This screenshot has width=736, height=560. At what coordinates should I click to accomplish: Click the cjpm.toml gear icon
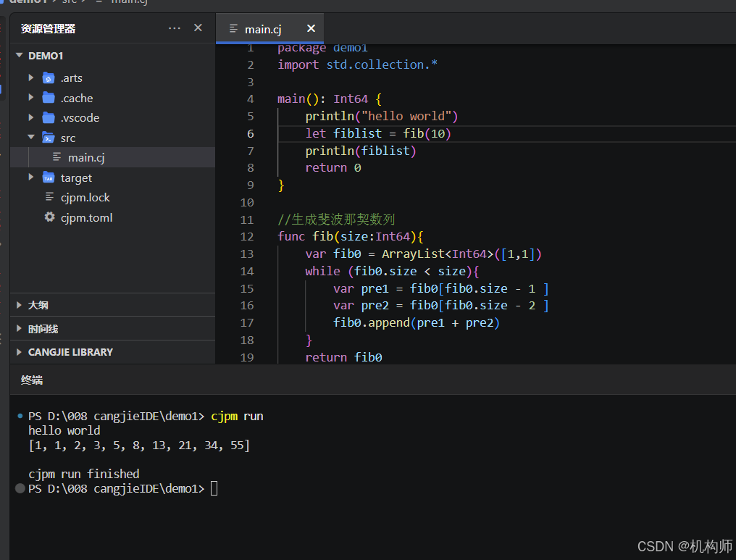tap(49, 217)
